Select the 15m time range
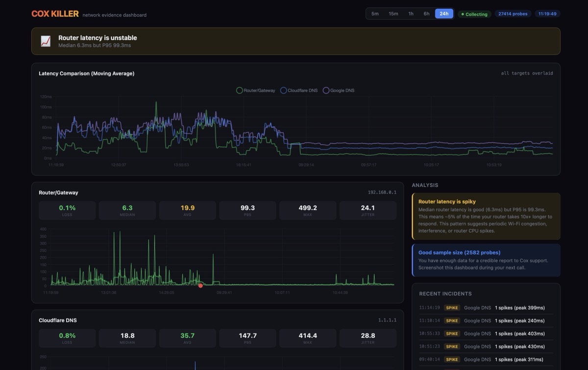 pyautogui.click(x=393, y=14)
